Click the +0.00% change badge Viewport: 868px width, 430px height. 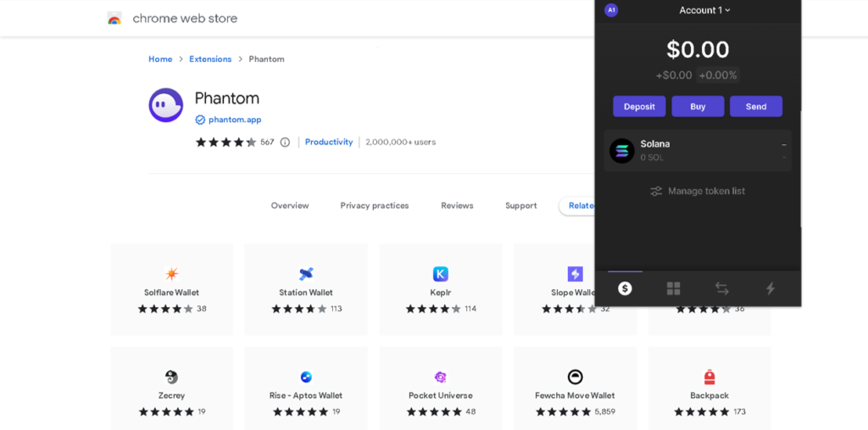(x=718, y=75)
